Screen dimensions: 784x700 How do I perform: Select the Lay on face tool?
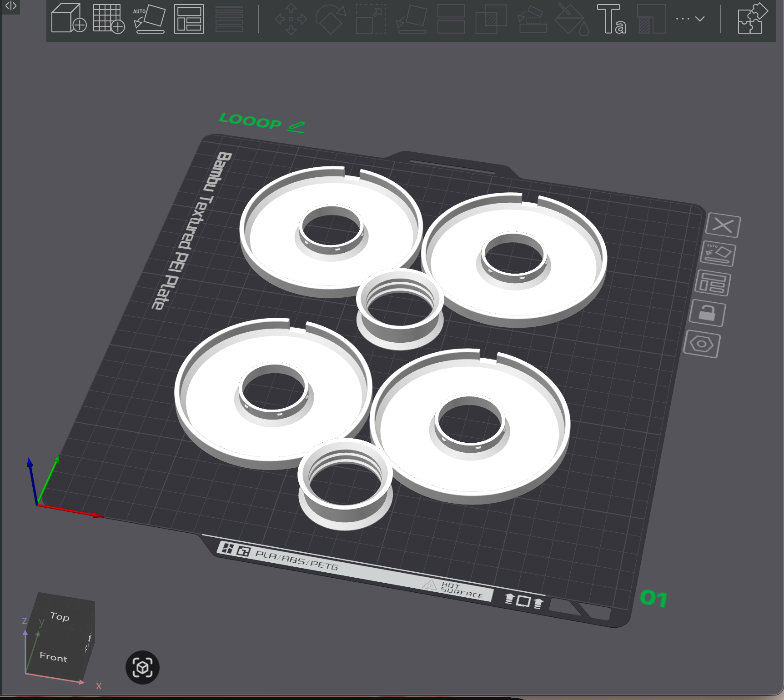coord(412,19)
